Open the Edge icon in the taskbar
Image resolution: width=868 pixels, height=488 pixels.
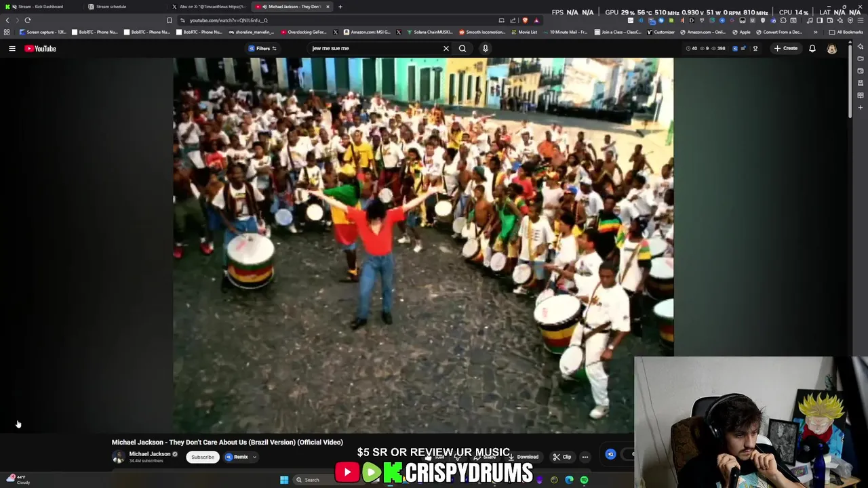[569, 480]
